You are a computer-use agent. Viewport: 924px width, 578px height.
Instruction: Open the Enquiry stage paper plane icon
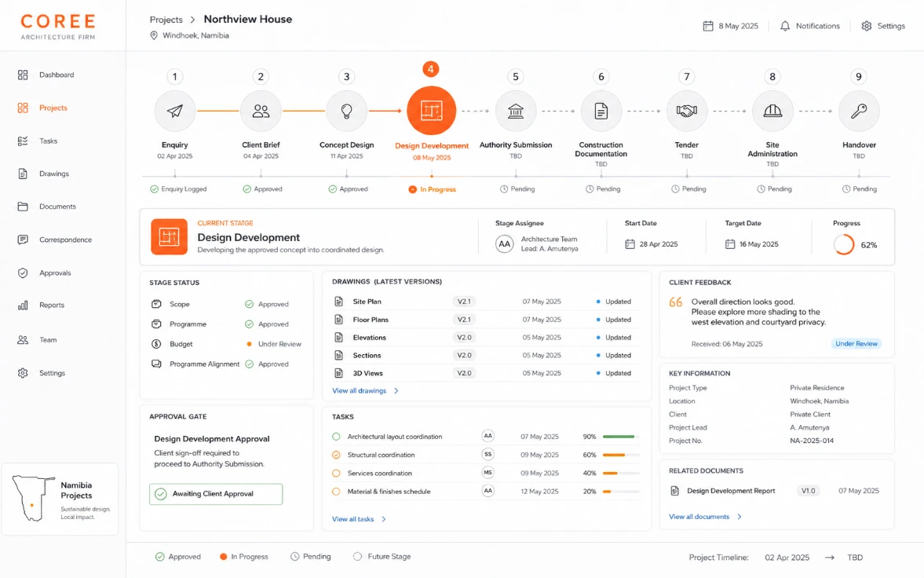click(175, 111)
